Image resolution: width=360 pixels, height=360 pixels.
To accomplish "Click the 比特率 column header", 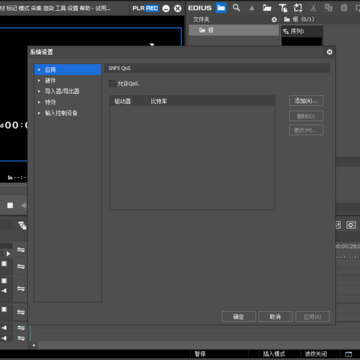I will tap(211, 101).
